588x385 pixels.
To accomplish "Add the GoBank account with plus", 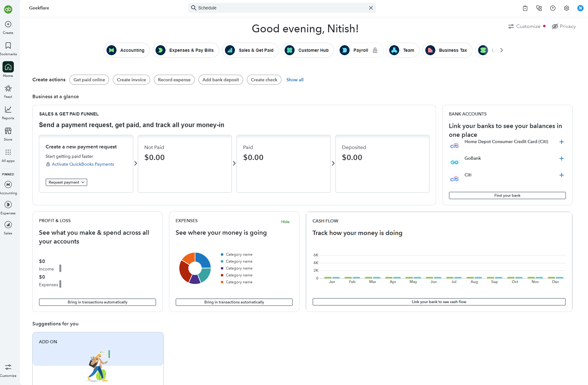I will point(562,158).
